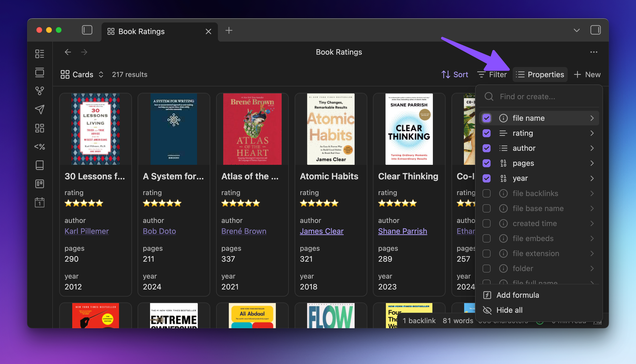Uncheck the rating property checkbox
Screen dimensions: 636x364
tap(487, 133)
